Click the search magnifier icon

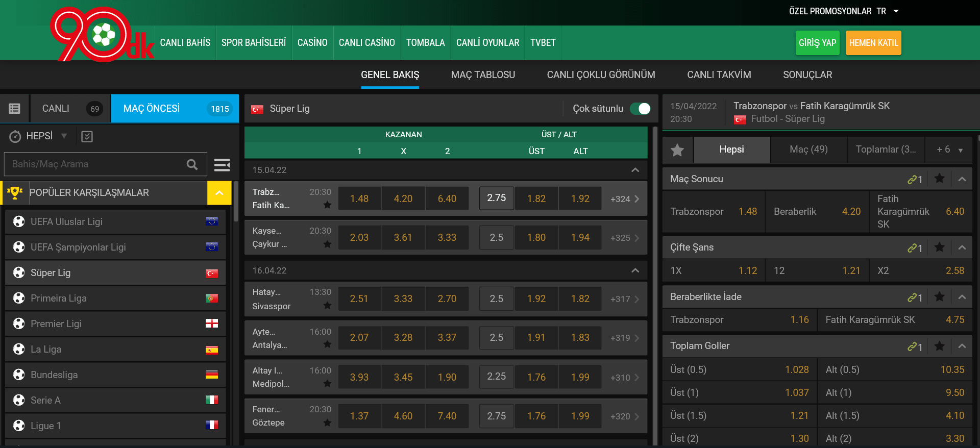coord(192,164)
